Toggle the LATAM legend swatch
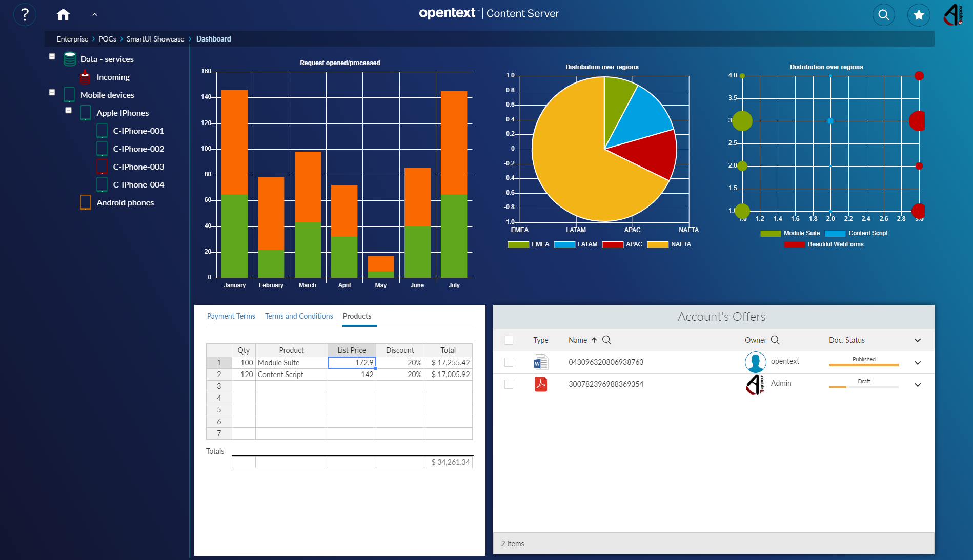 click(564, 245)
